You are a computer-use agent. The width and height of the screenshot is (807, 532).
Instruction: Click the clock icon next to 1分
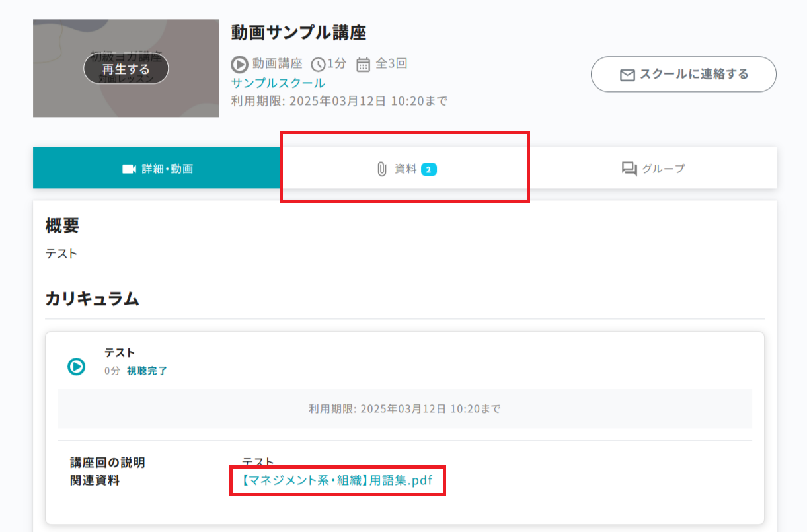coord(318,64)
